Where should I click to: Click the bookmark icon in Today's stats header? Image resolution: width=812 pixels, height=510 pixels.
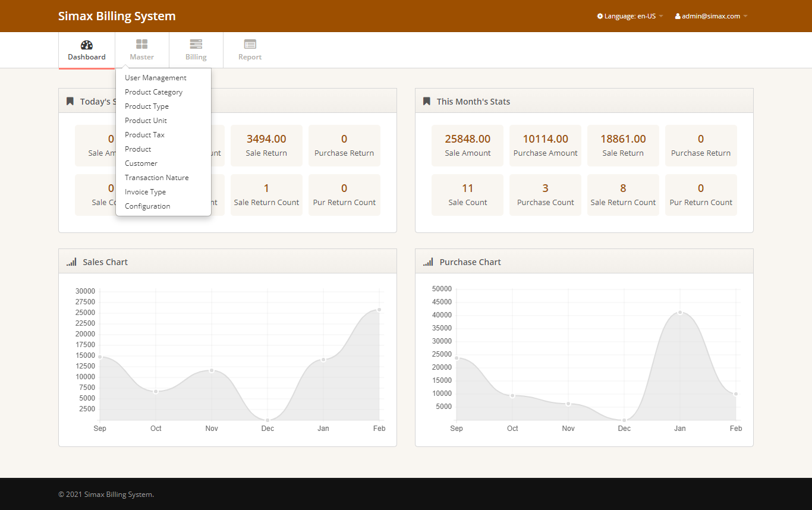click(70, 101)
